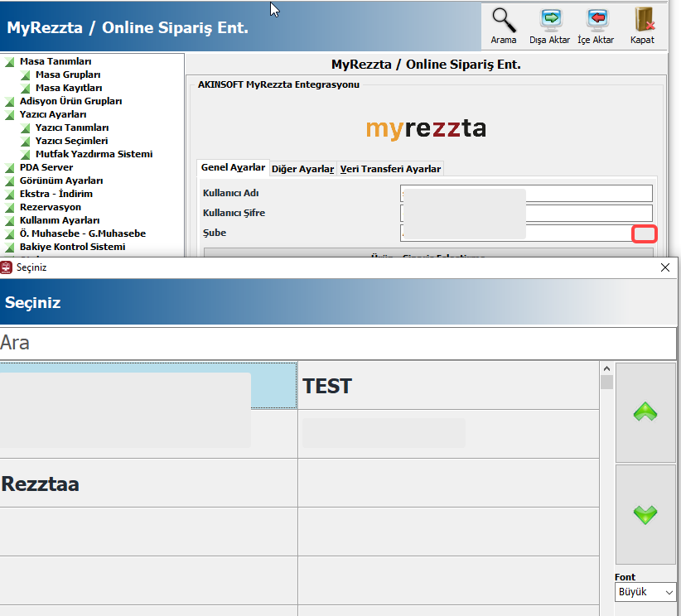681x616 pixels.
Task: Open Veri Transferi Ayarlar tab
Action: point(390,169)
